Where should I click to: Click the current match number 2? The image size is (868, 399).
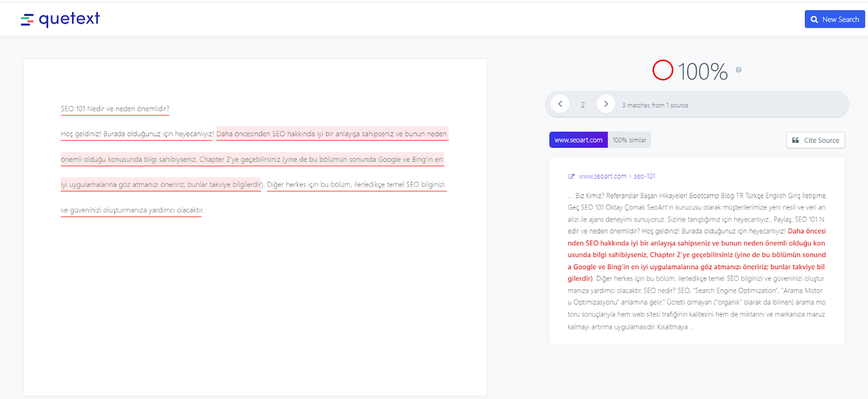coord(583,105)
